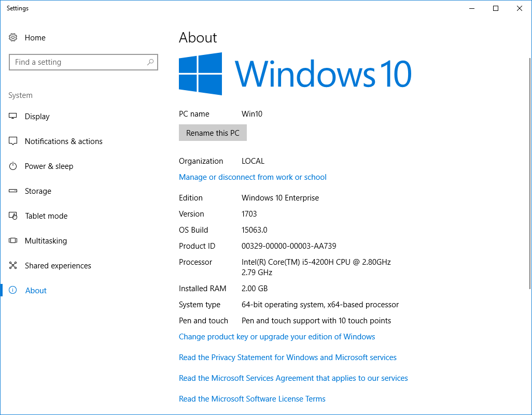532x415 pixels.
Task: Click the Notifications & actions icon
Action: coord(13,141)
